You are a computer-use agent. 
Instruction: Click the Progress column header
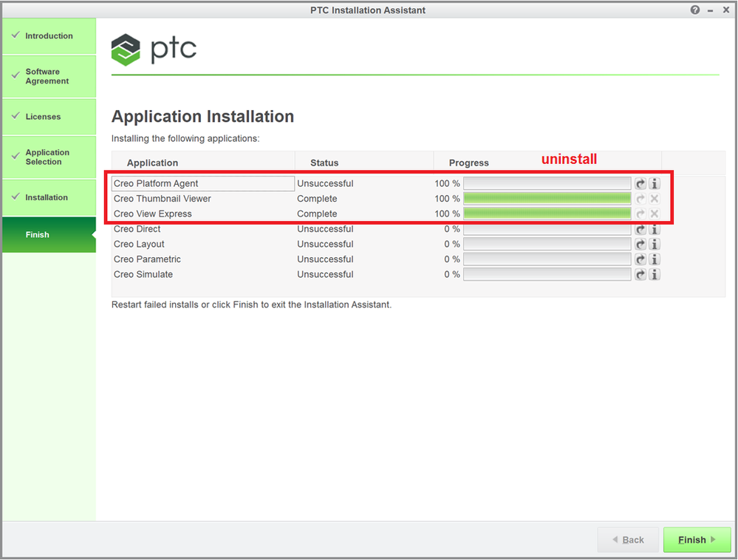click(548, 163)
